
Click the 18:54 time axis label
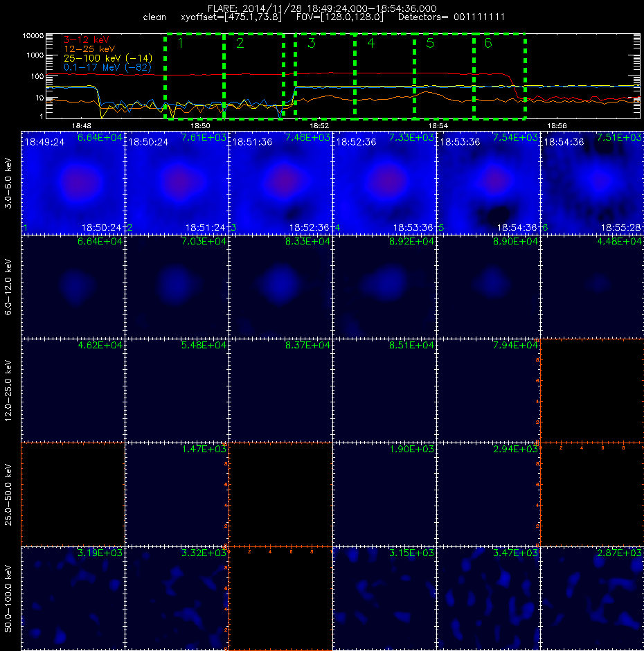(x=438, y=125)
